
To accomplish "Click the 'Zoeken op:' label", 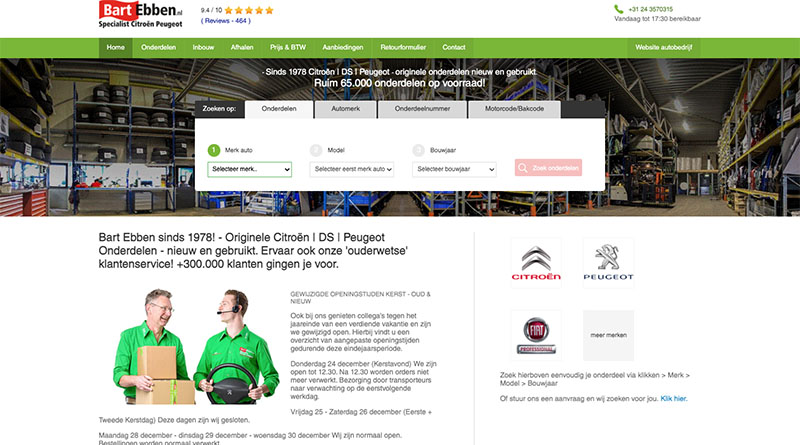I will point(219,109).
